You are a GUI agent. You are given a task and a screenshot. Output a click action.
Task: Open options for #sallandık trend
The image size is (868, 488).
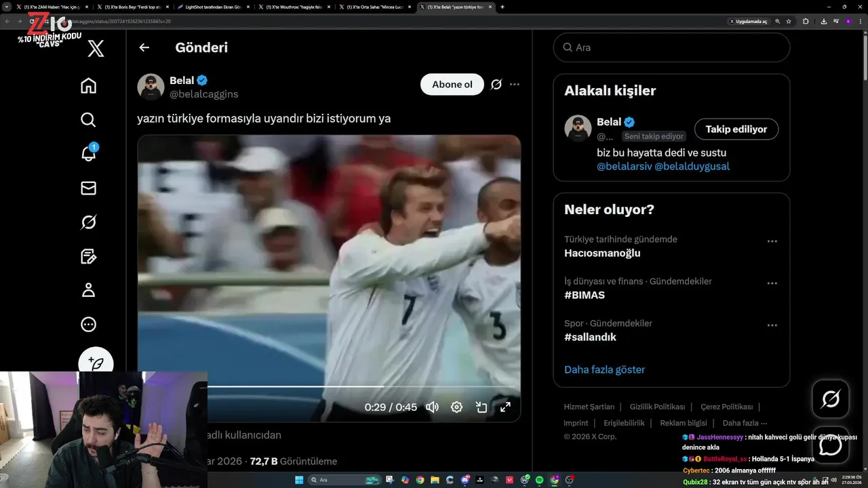click(772, 325)
